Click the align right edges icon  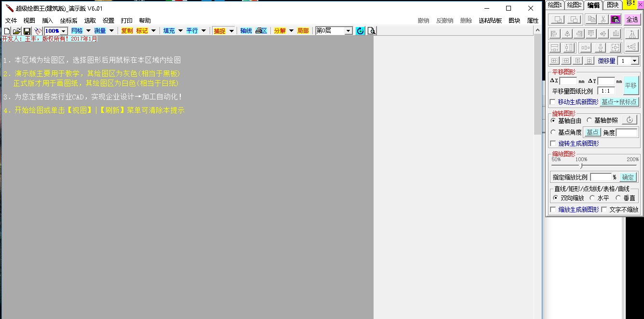pos(579,34)
